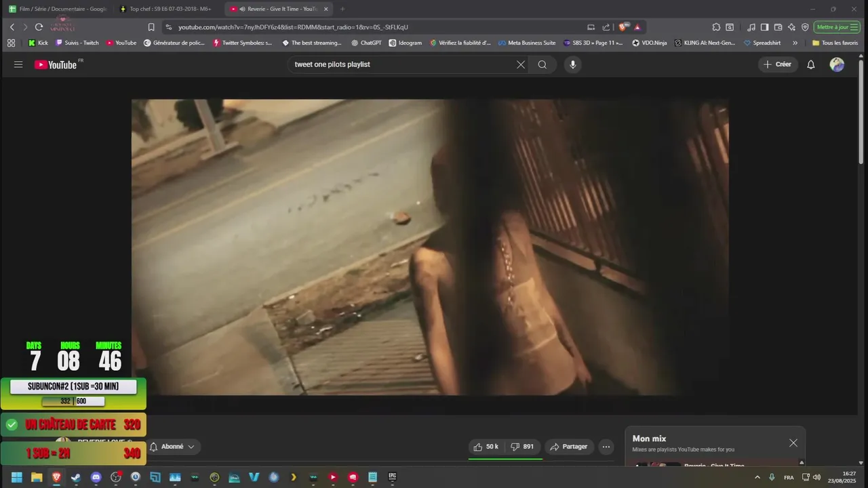868x488 pixels.
Task: Open File Explorer from taskbar
Action: point(37,477)
